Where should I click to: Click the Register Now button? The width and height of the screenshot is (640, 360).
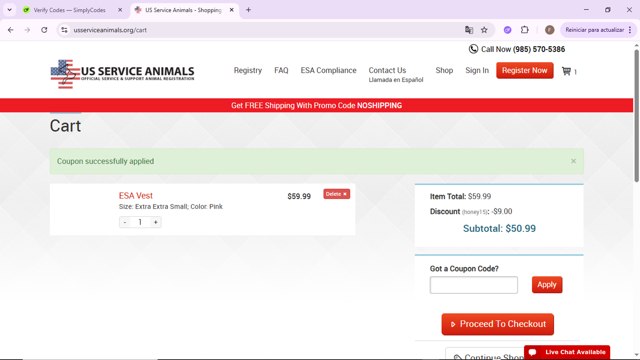click(x=525, y=70)
